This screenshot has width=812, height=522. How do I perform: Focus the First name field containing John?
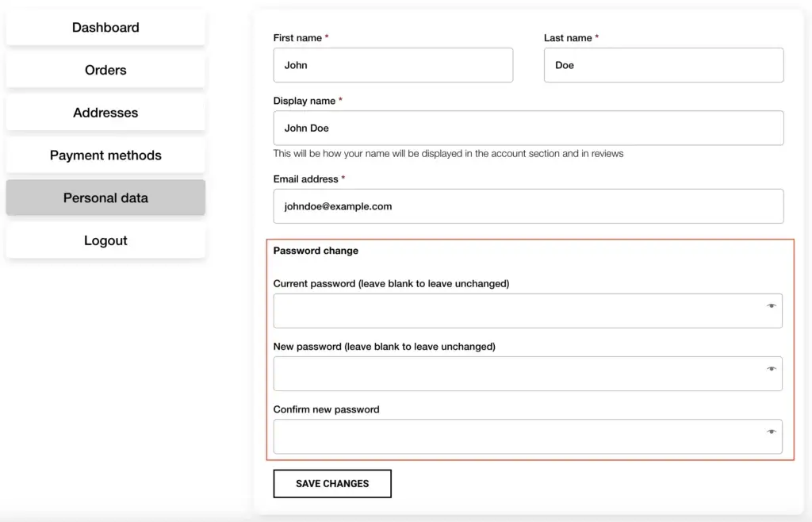(393, 65)
